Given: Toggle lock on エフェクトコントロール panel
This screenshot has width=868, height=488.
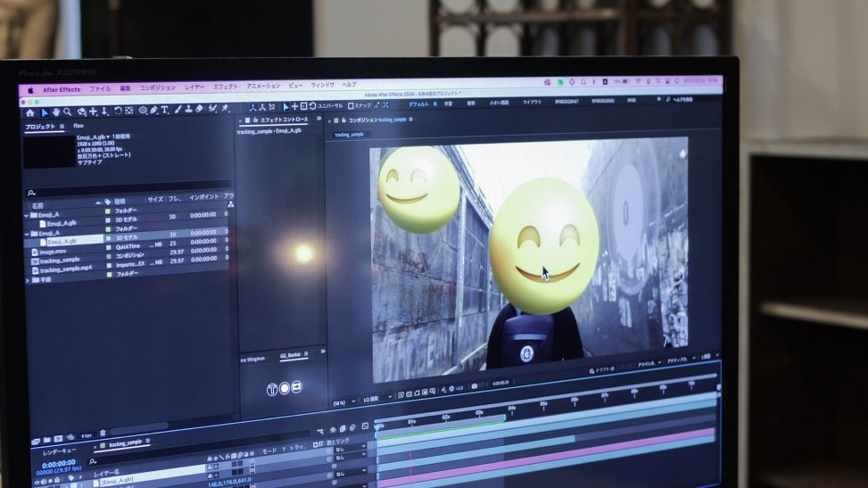Looking at the screenshot, I should click(255, 120).
